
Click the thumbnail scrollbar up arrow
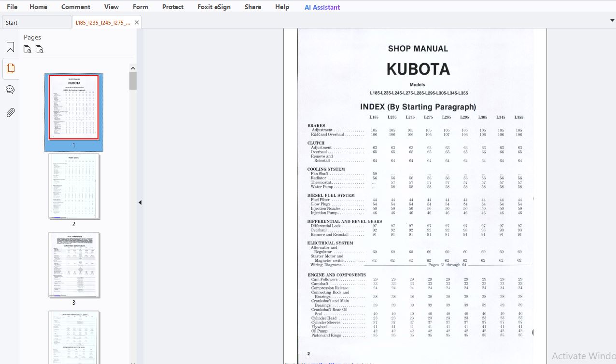133,68
